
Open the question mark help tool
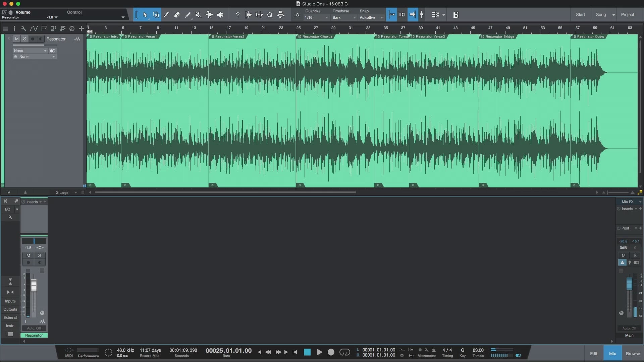(238, 15)
